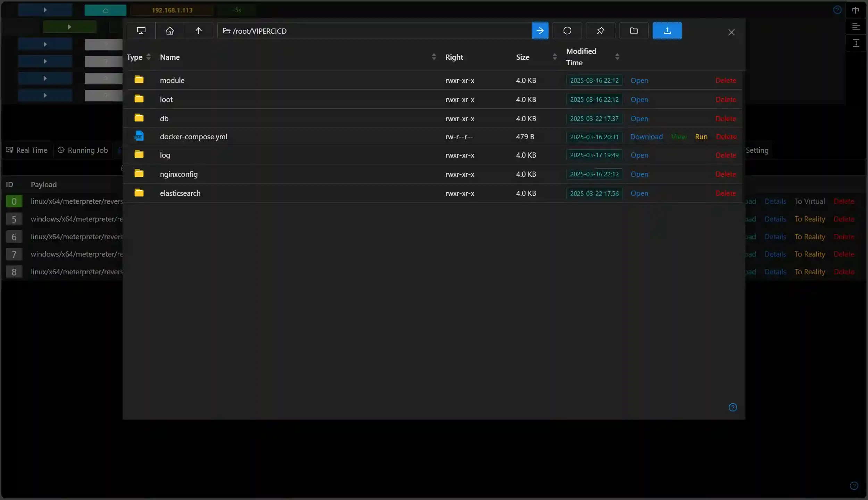This screenshot has width=868, height=500.
Task: Pin the current directory path
Action: tap(600, 31)
